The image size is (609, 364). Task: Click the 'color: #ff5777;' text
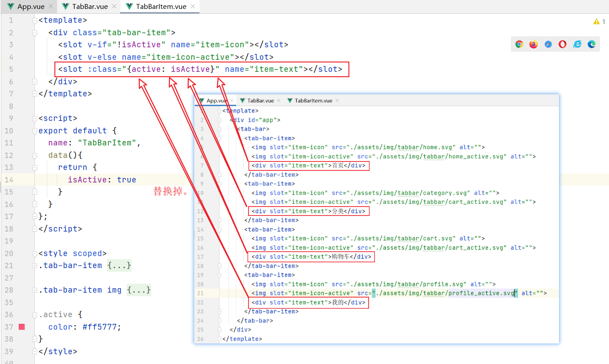[85, 327]
